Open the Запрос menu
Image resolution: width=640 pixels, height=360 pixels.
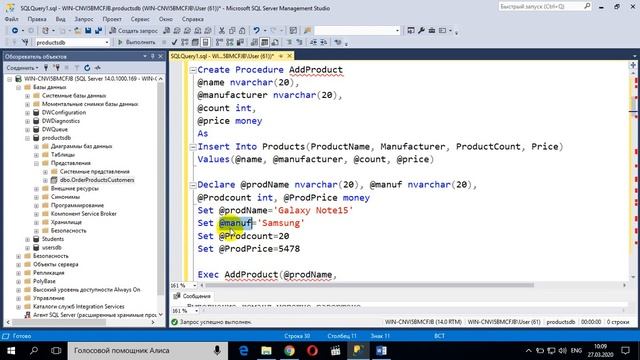click(x=84, y=19)
